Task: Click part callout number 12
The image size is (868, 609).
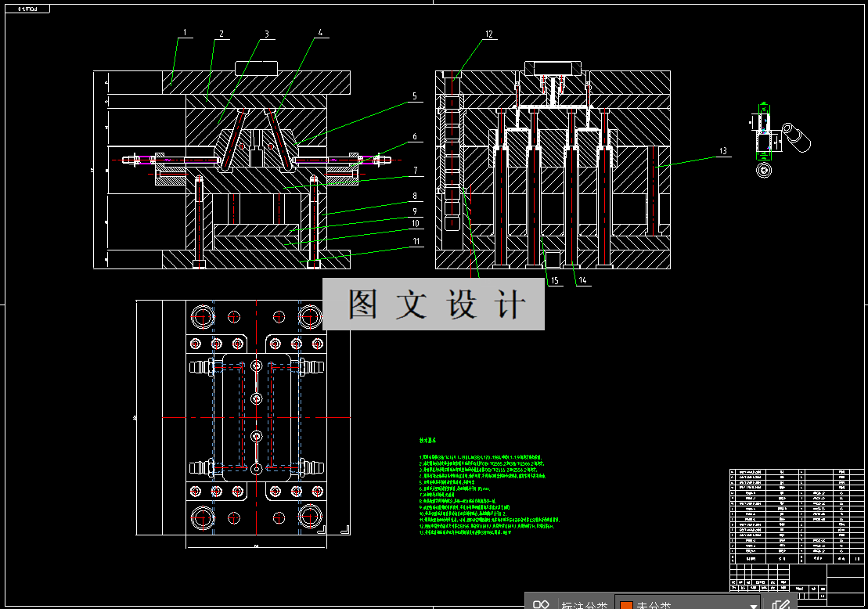Action: [489, 34]
